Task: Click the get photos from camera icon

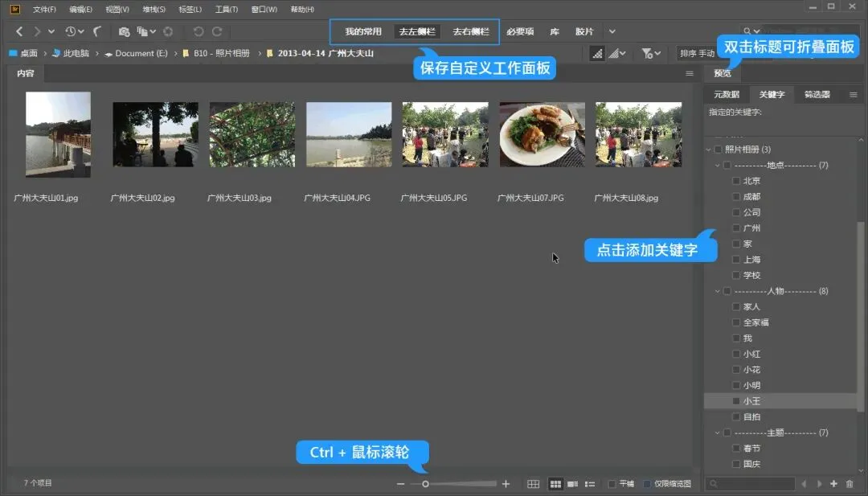Action: point(124,31)
